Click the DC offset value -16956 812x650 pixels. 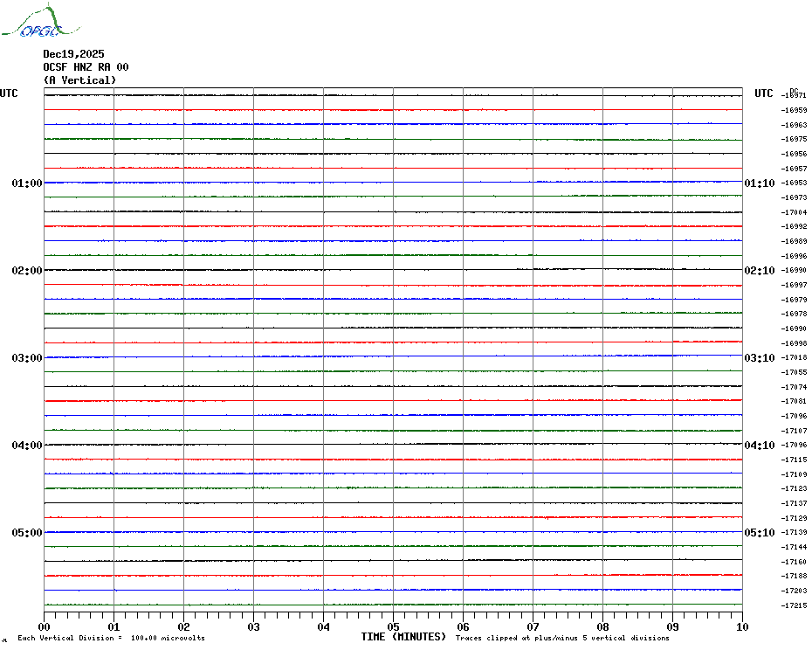794,154
